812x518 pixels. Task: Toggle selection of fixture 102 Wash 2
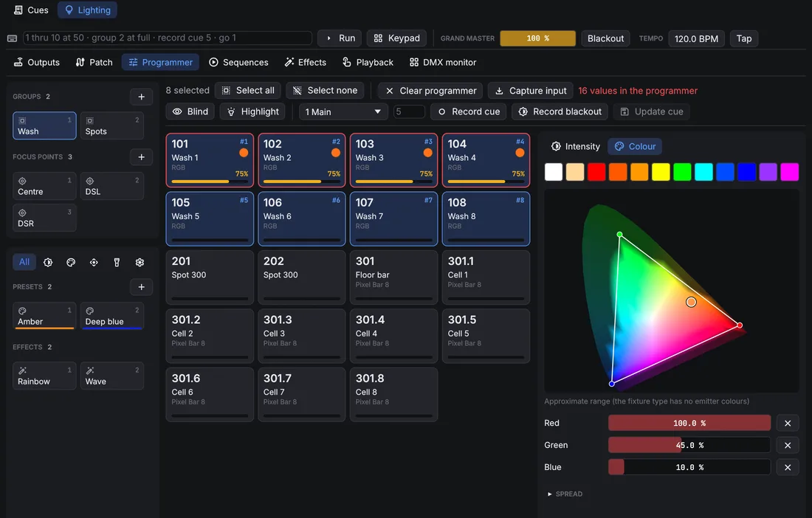point(302,160)
